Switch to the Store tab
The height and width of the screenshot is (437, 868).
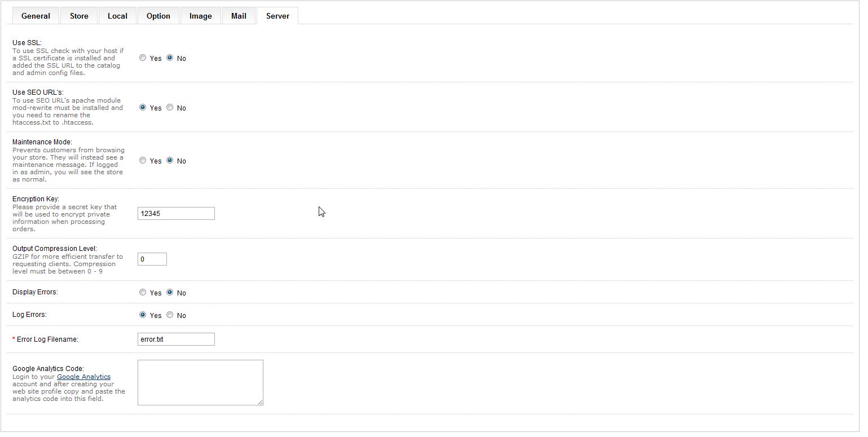click(x=79, y=16)
